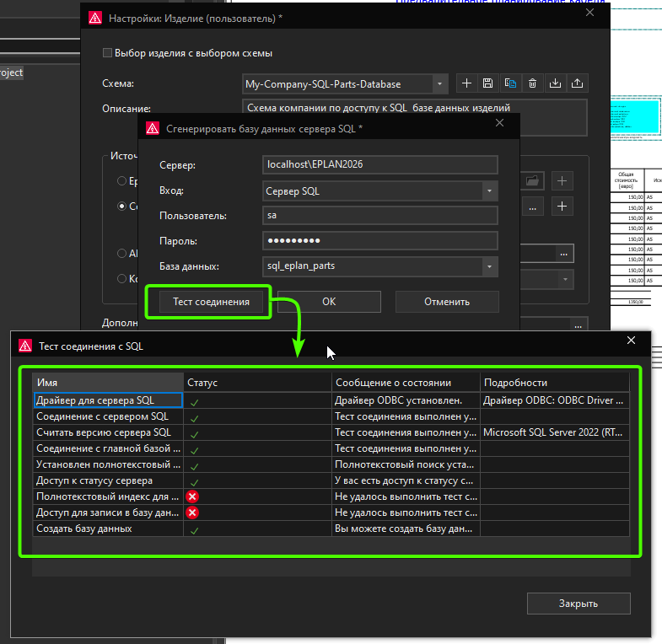The height and width of the screenshot is (644, 662).
Task: Close the Настройки: Изделие window
Action: click(x=589, y=13)
